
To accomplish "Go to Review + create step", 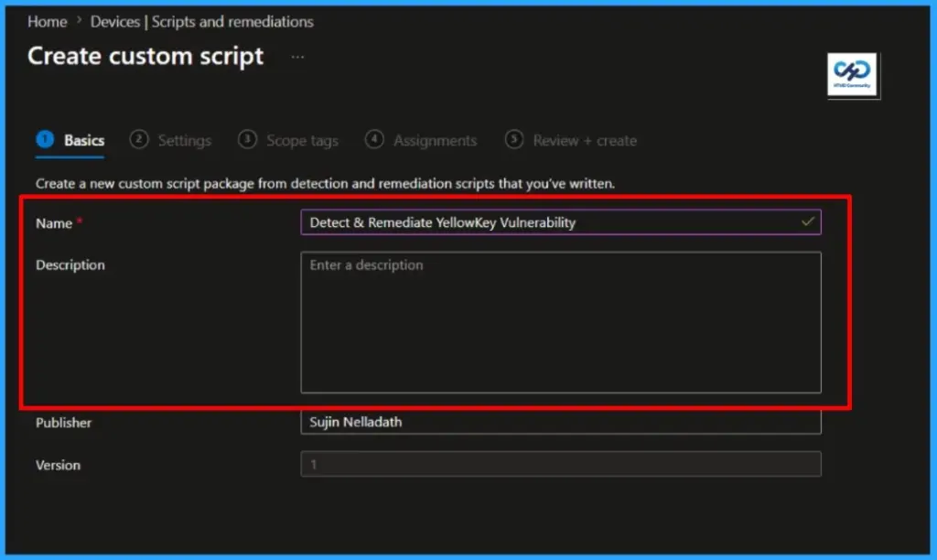I will pyautogui.click(x=571, y=140).
